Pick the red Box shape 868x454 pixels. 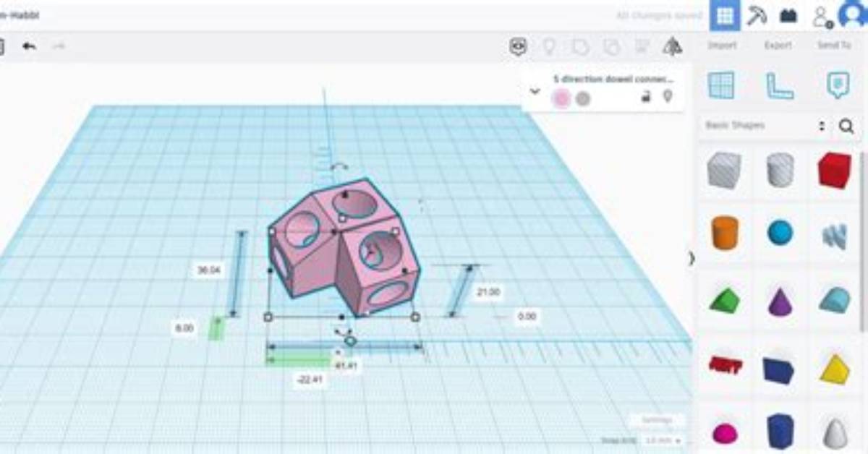pyautogui.click(x=834, y=171)
